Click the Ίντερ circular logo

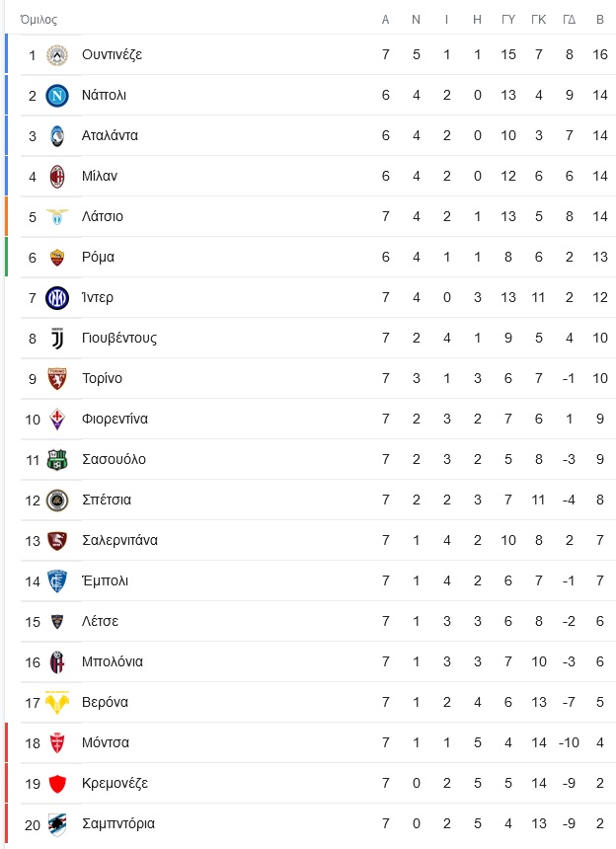click(57, 298)
